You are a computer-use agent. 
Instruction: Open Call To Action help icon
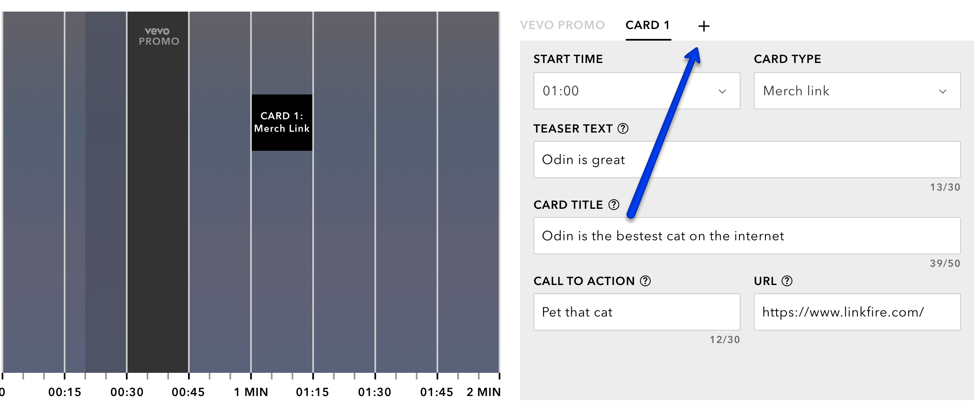pos(645,281)
